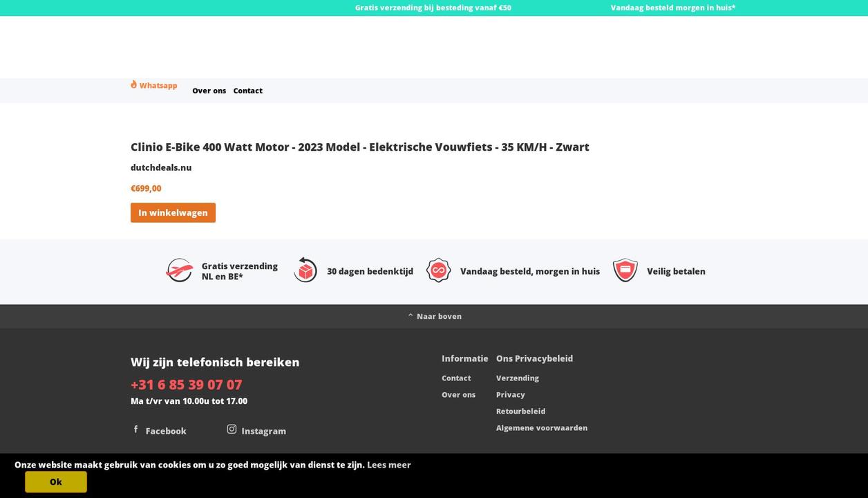Viewport: 868px width, 498px height.
Task: Click the Naar boven arrow icon
Action: 411,315
